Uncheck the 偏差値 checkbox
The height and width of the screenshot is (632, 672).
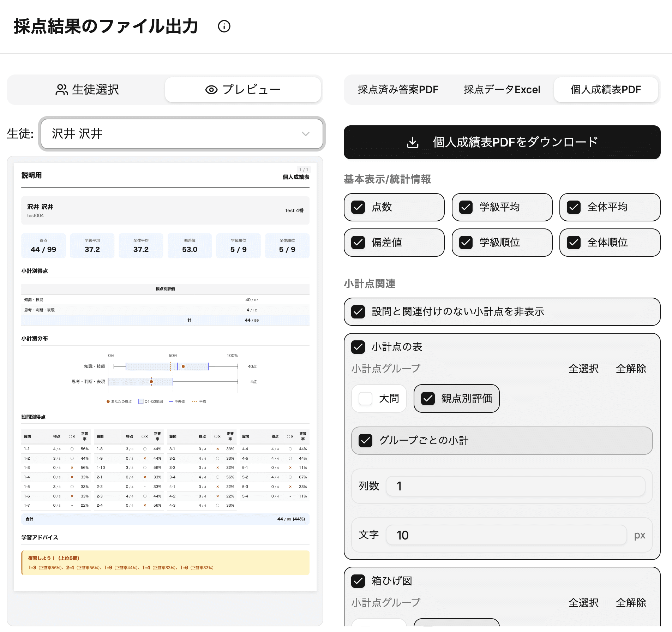(358, 243)
